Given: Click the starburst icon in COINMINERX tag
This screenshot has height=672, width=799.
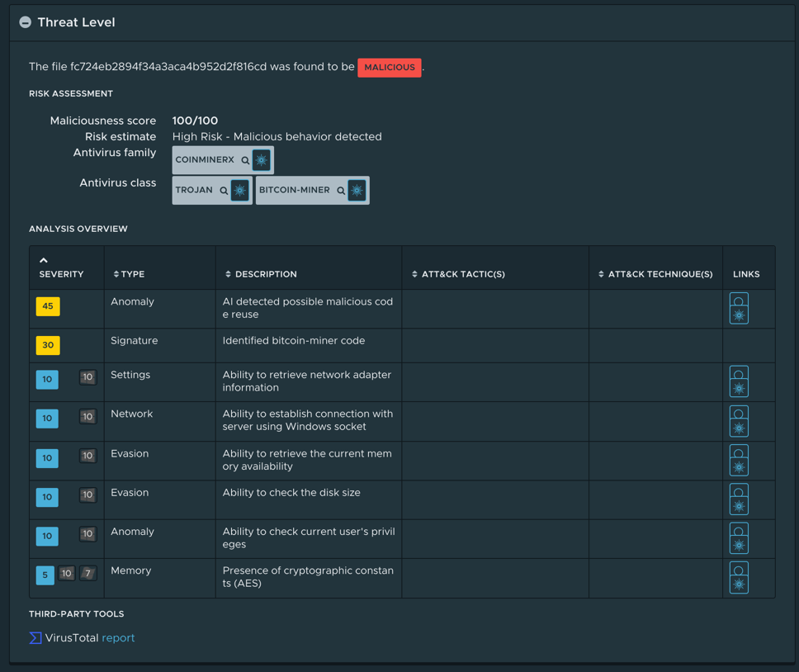Looking at the screenshot, I should [x=262, y=160].
